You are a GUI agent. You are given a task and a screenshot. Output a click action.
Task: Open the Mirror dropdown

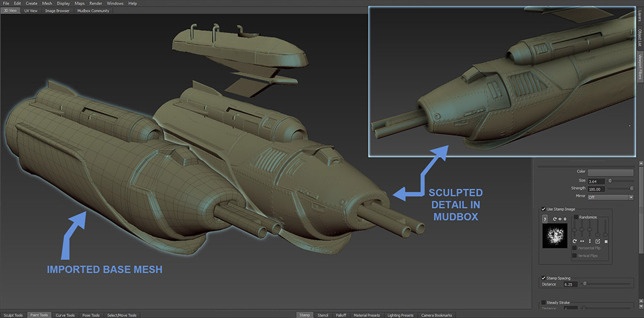(x=610, y=197)
